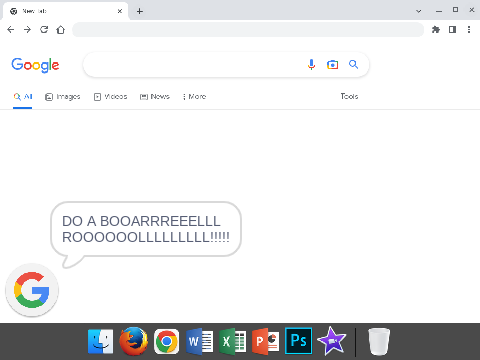Click the forward navigation arrow
This screenshot has height=360, width=480.
(x=27, y=30)
